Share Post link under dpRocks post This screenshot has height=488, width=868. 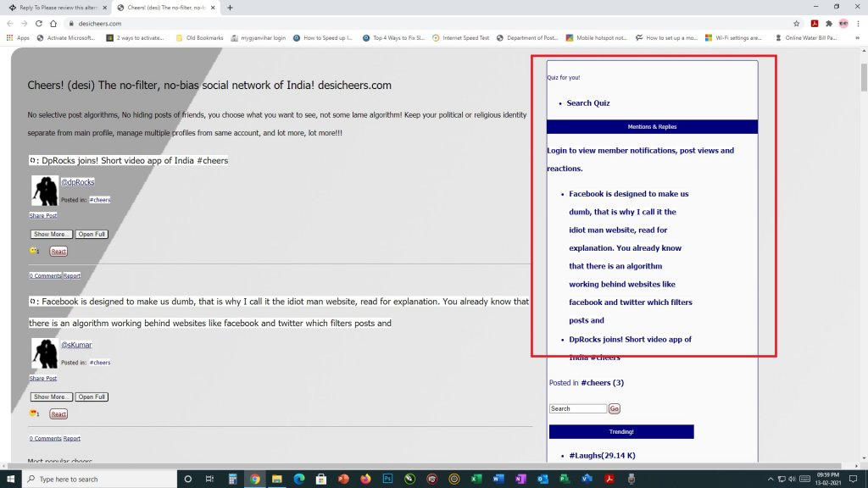(43, 215)
